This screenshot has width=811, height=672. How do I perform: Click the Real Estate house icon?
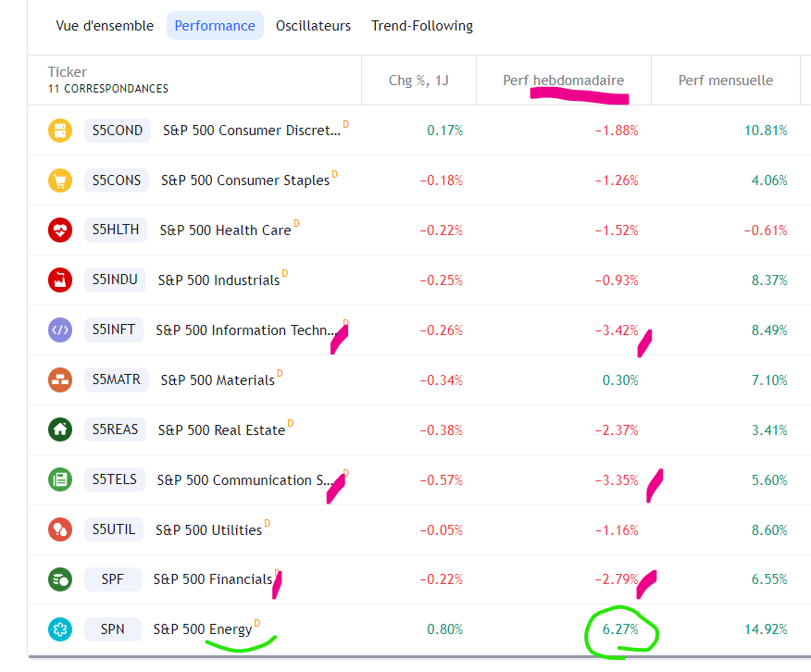point(60,429)
